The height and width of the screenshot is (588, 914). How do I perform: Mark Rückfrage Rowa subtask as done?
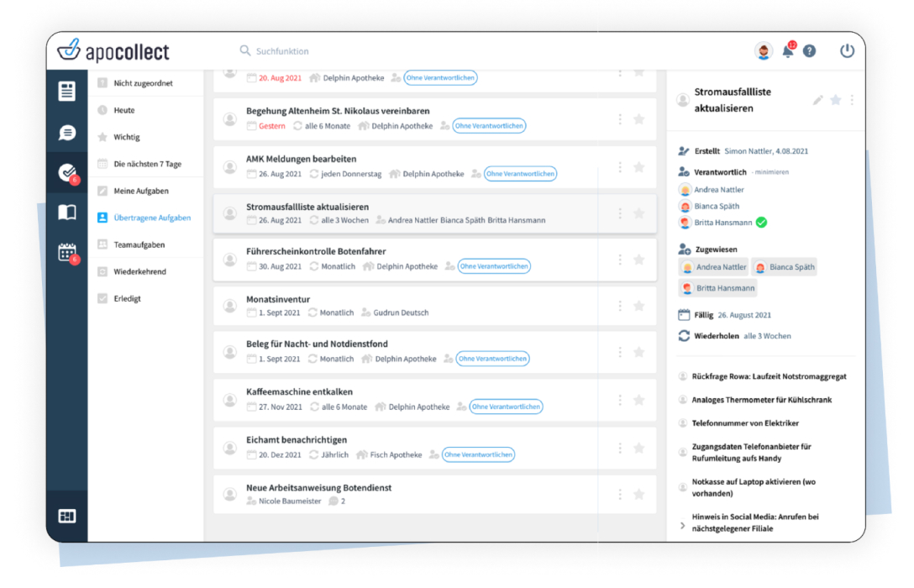coord(683,376)
